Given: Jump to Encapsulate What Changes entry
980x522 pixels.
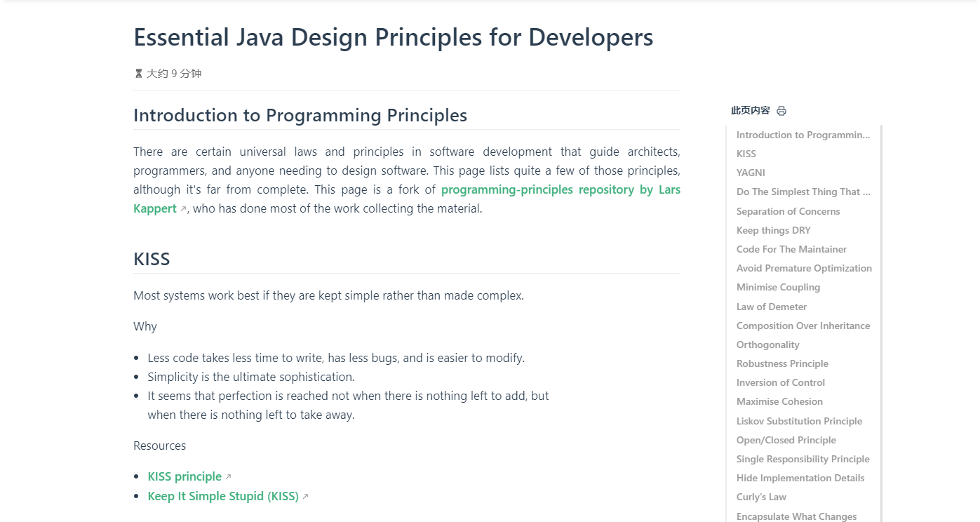Looking at the screenshot, I should click(x=796, y=516).
